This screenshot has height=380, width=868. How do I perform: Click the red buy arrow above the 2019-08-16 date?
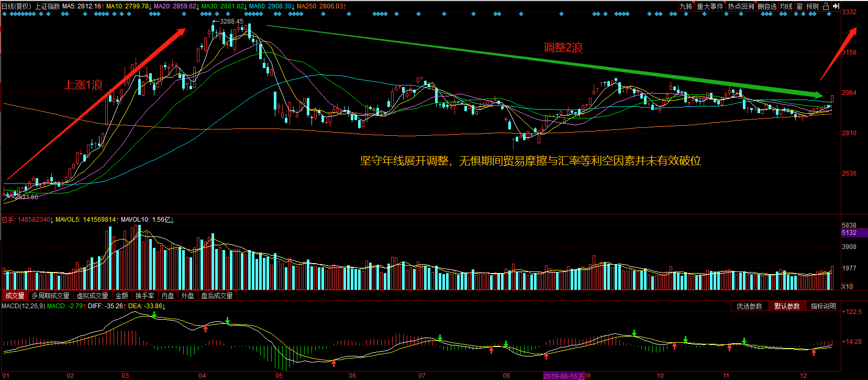(x=546, y=356)
